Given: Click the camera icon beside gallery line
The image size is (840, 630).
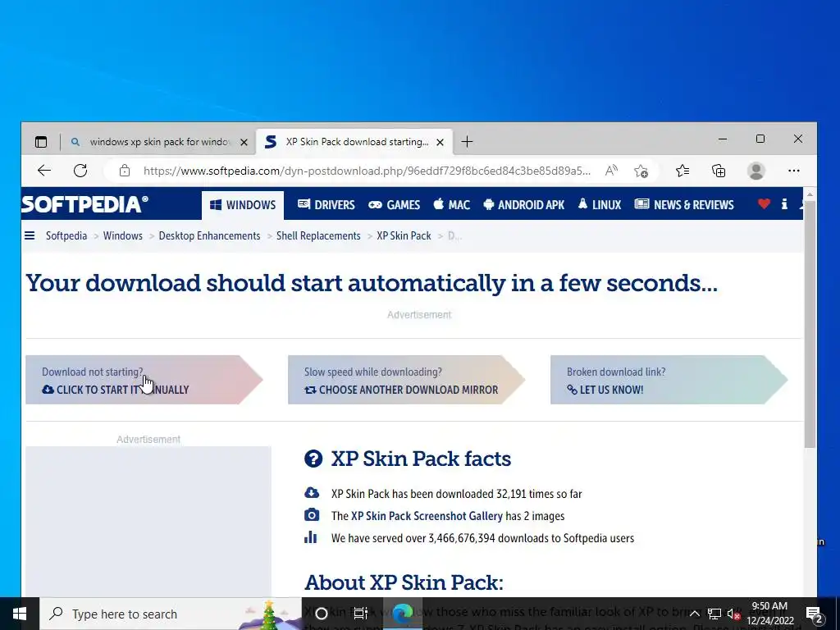Looking at the screenshot, I should coord(311,515).
